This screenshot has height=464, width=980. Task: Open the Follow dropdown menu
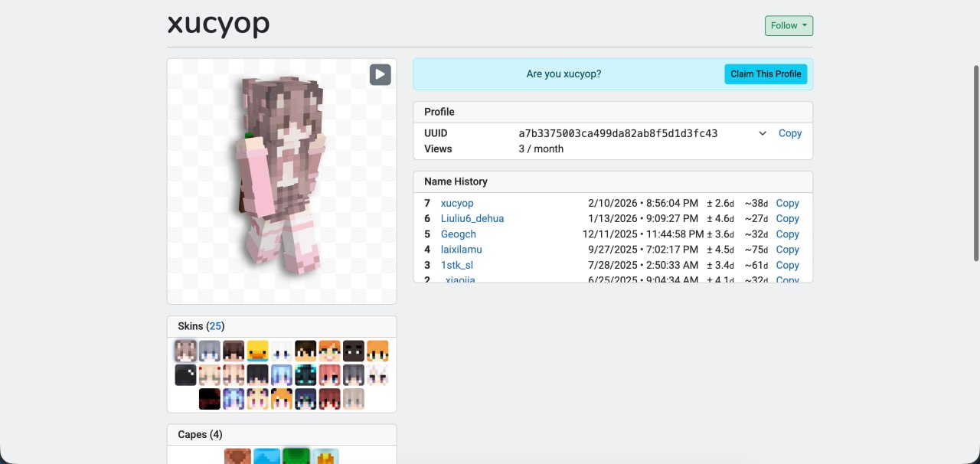pos(789,26)
